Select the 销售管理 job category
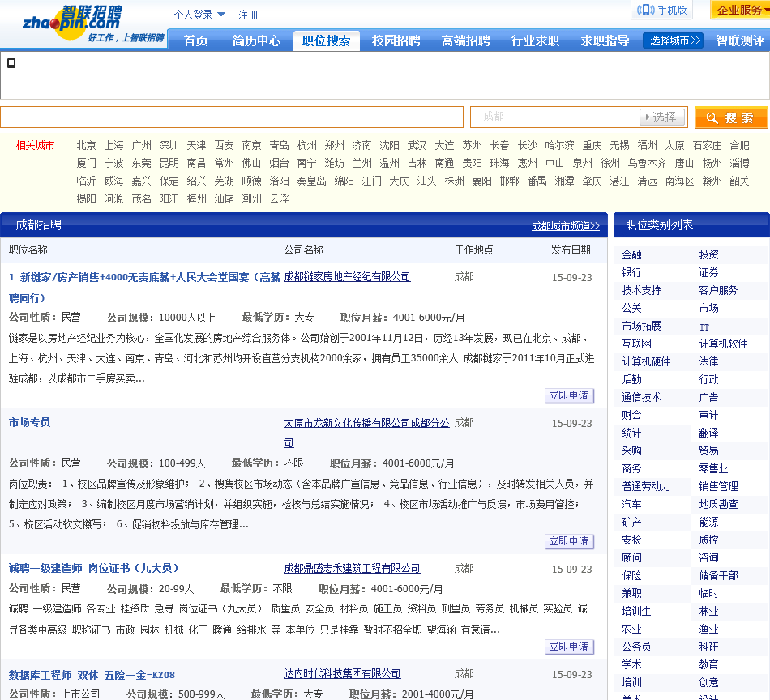 coord(718,486)
